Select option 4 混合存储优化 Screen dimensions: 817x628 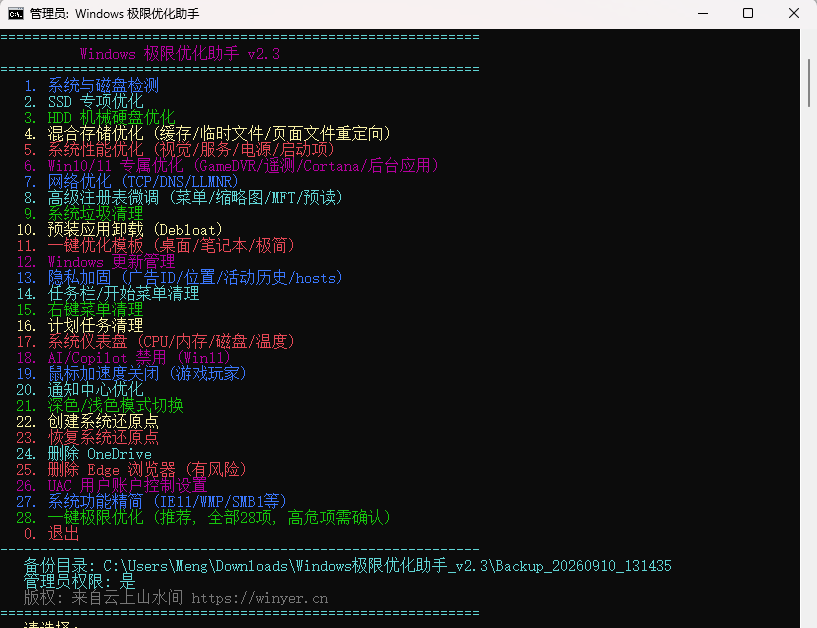click(207, 134)
